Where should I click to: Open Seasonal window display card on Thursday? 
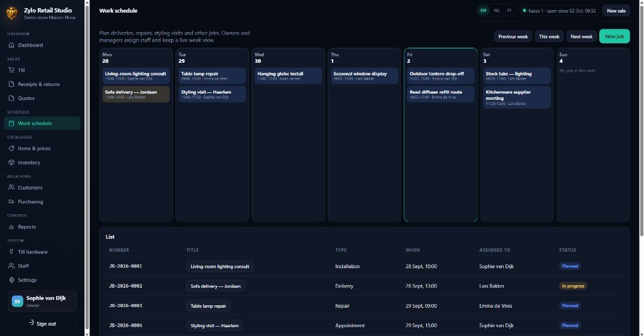point(364,76)
